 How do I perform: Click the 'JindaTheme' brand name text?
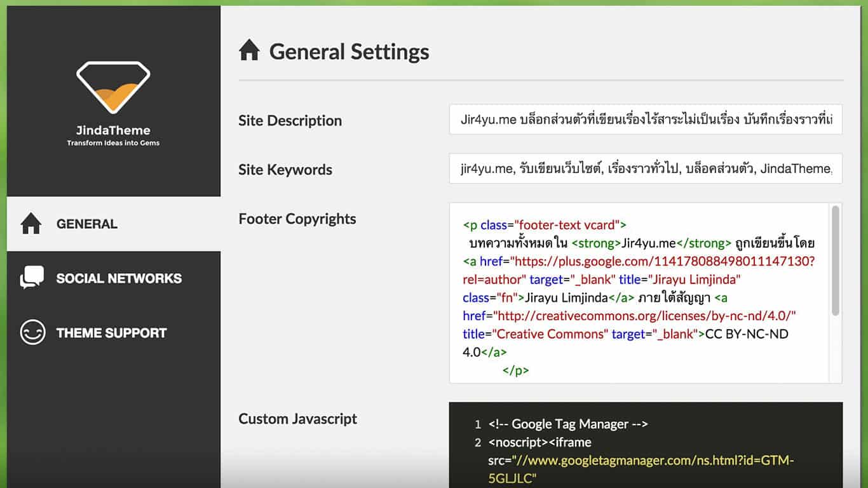(x=113, y=130)
